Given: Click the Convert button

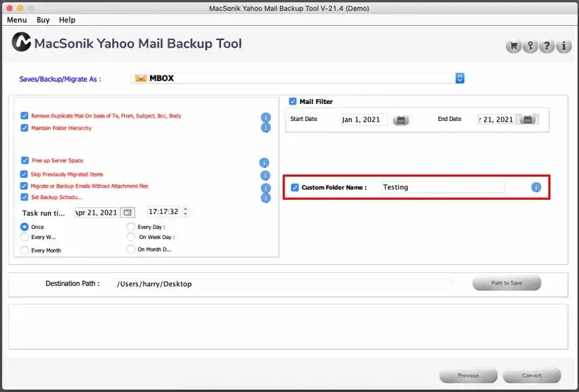Looking at the screenshot, I should (531, 376).
